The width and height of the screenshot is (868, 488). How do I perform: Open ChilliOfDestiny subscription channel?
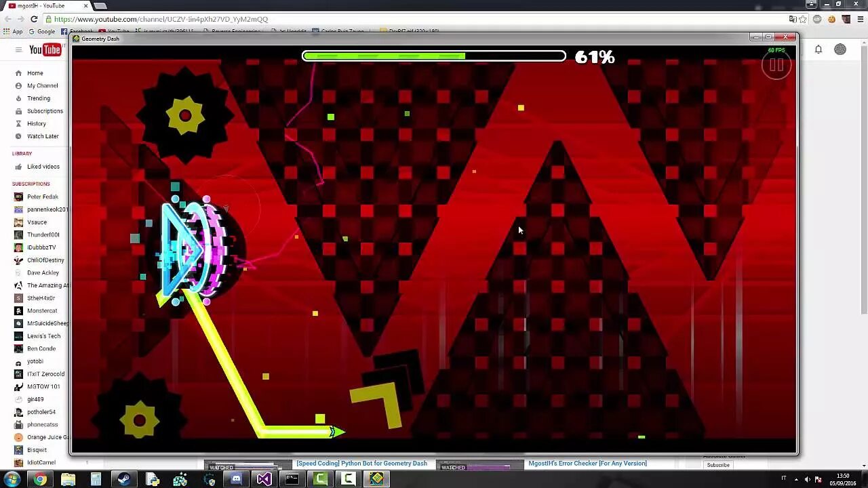click(x=45, y=260)
